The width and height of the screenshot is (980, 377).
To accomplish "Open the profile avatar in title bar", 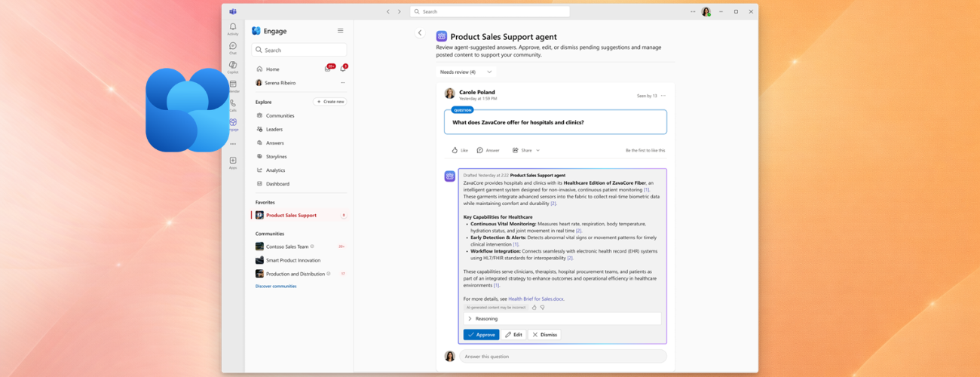I will [706, 11].
